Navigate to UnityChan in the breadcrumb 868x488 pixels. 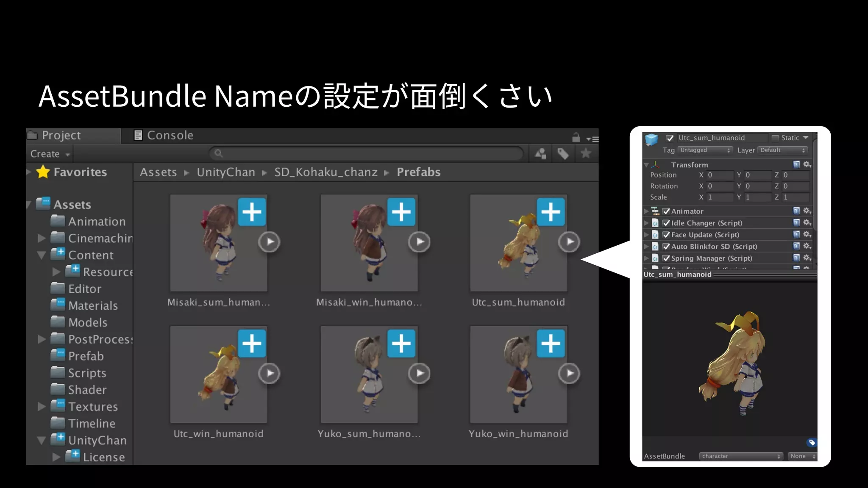click(x=225, y=172)
